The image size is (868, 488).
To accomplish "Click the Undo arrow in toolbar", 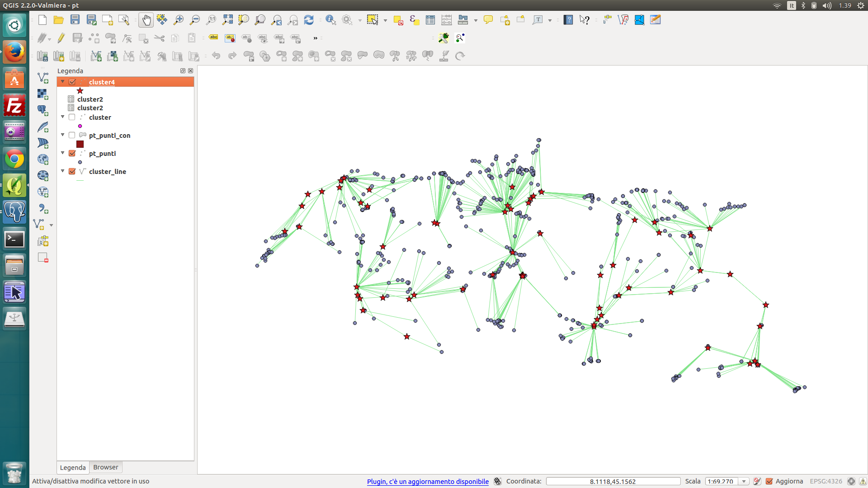I will pyautogui.click(x=216, y=56).
